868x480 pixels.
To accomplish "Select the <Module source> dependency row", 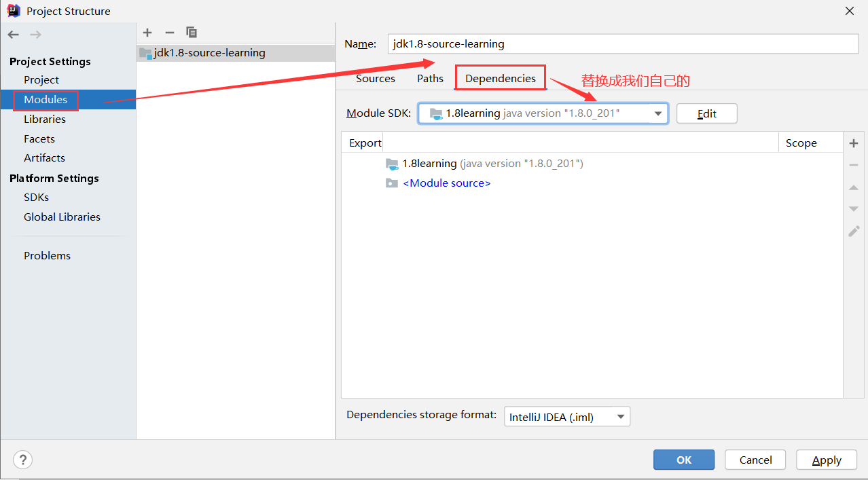I will 592,183.
